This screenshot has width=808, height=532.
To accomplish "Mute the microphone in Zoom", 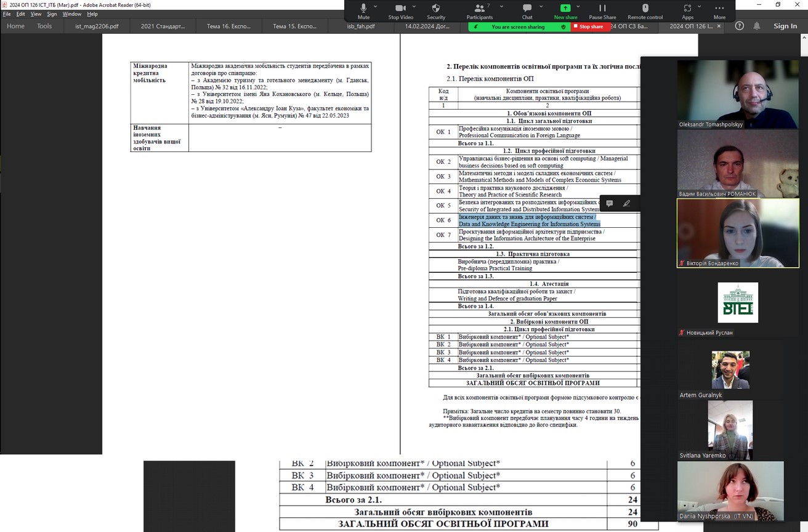I will click(363, 9).
